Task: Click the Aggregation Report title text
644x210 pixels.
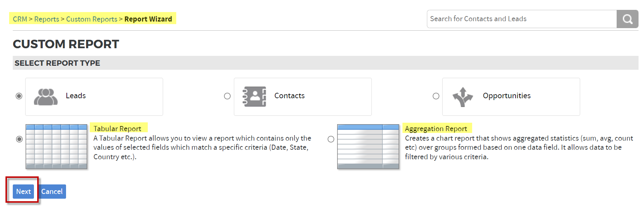Action: 436,129
